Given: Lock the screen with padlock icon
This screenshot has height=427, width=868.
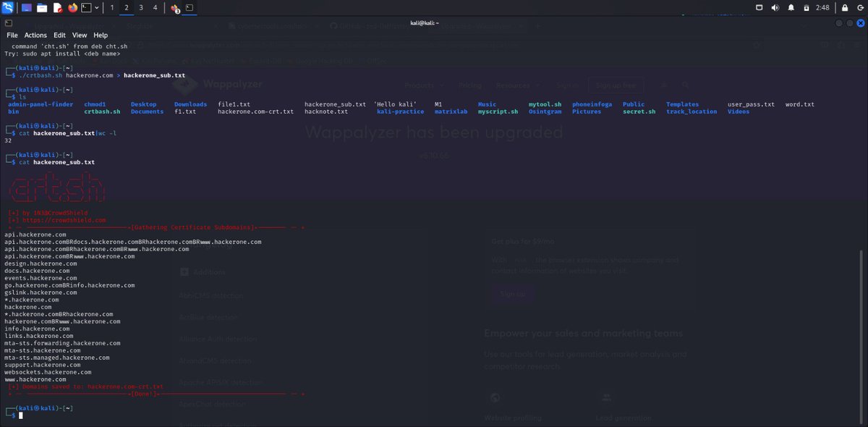Looking at the screenshot, I should [x=843, y=8].
